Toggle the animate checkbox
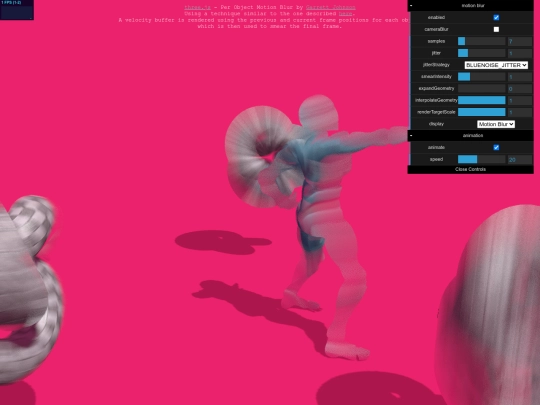This screenshot has width=540, height=405. 496,147
